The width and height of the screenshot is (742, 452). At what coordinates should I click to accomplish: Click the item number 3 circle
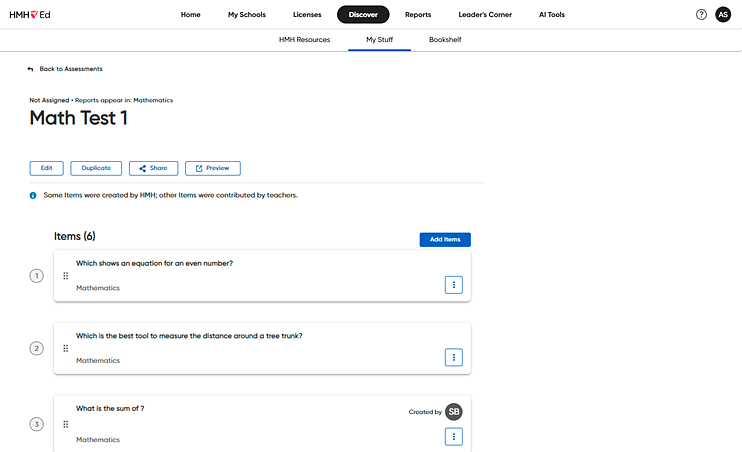(36, 424)
